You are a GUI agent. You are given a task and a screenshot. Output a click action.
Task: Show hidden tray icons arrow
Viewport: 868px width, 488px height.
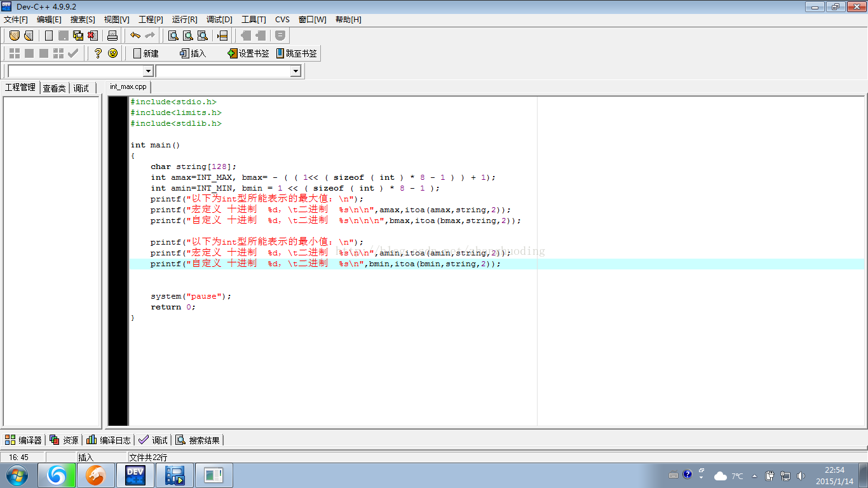755,475
